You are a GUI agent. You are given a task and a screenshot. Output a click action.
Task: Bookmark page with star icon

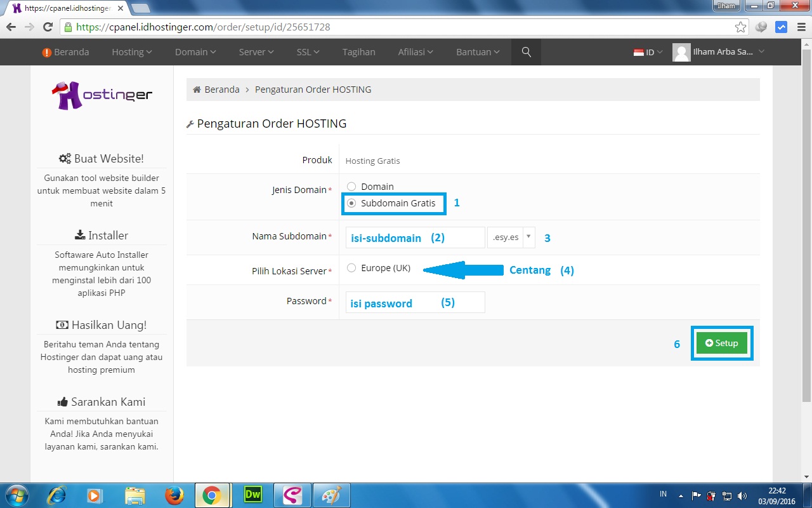[x=740, y=27]
